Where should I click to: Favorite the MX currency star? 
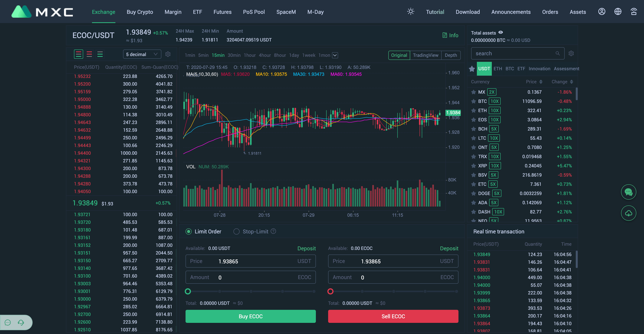[x=473, y=92]
